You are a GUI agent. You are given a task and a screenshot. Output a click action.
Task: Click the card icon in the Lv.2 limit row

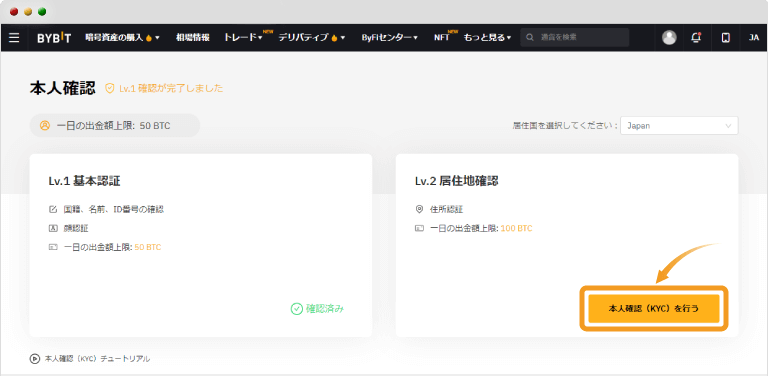(419, 228)
